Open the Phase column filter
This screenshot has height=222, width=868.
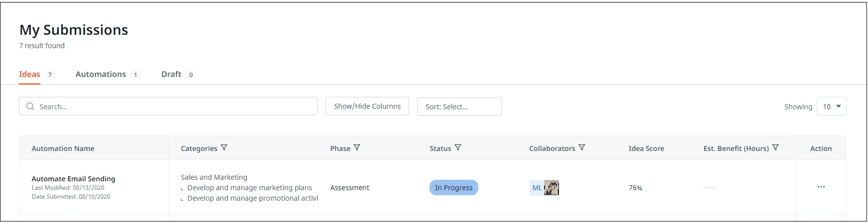pyautogui.click(x=357, y=148)
